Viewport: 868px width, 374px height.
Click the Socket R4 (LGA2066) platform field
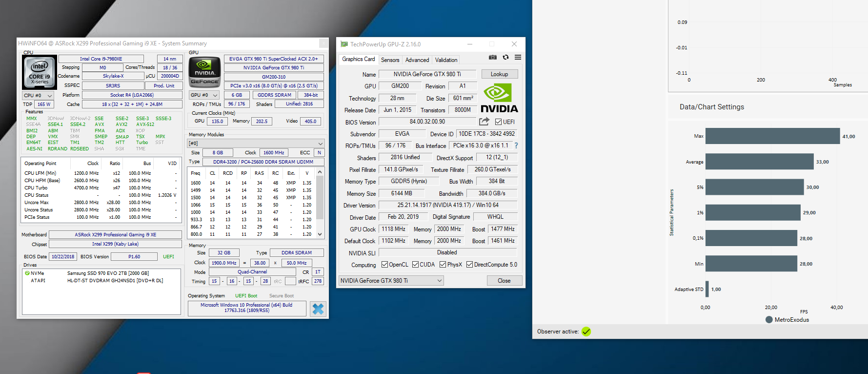click(132, 95)
